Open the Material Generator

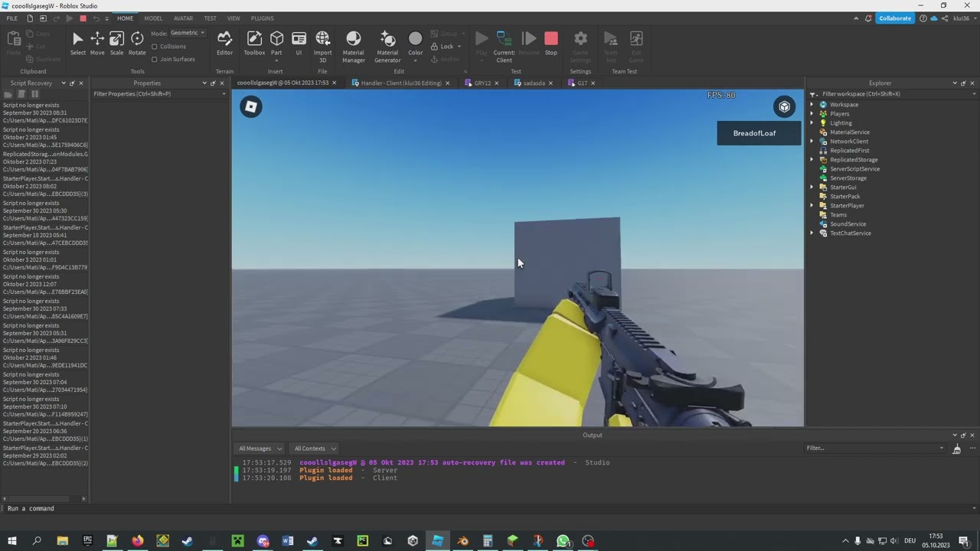click(387, 47)
